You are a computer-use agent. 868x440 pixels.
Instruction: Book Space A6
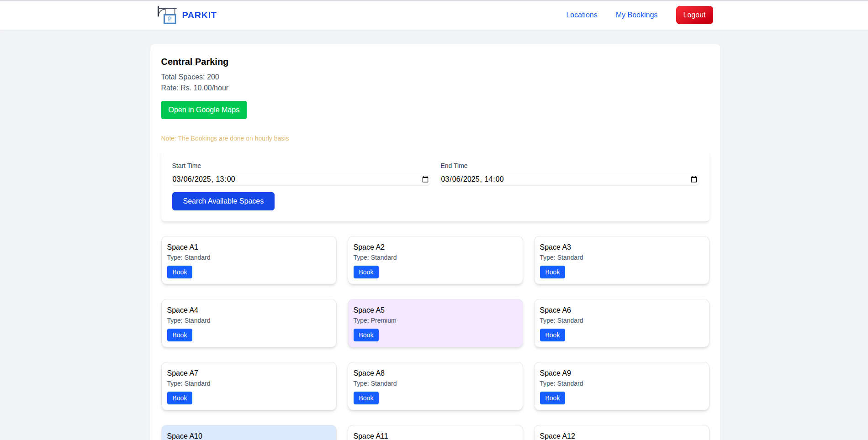(552, 335)
